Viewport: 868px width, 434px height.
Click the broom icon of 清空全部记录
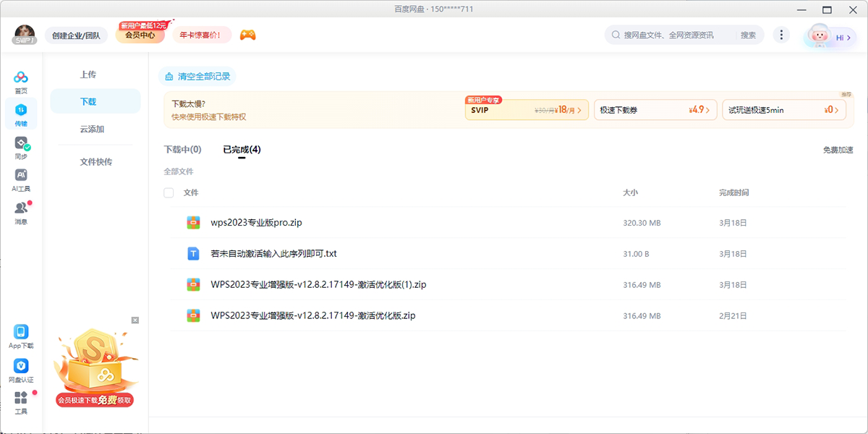(x=169, y=76)
